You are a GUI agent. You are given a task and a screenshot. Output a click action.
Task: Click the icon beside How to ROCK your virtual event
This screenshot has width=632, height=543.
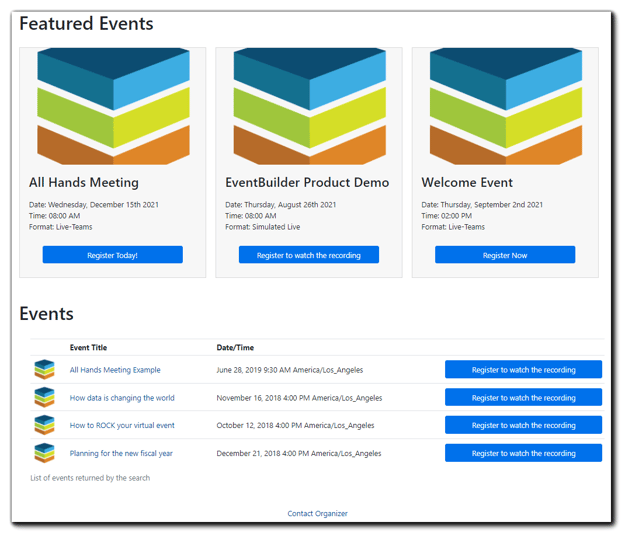point(44,425)
